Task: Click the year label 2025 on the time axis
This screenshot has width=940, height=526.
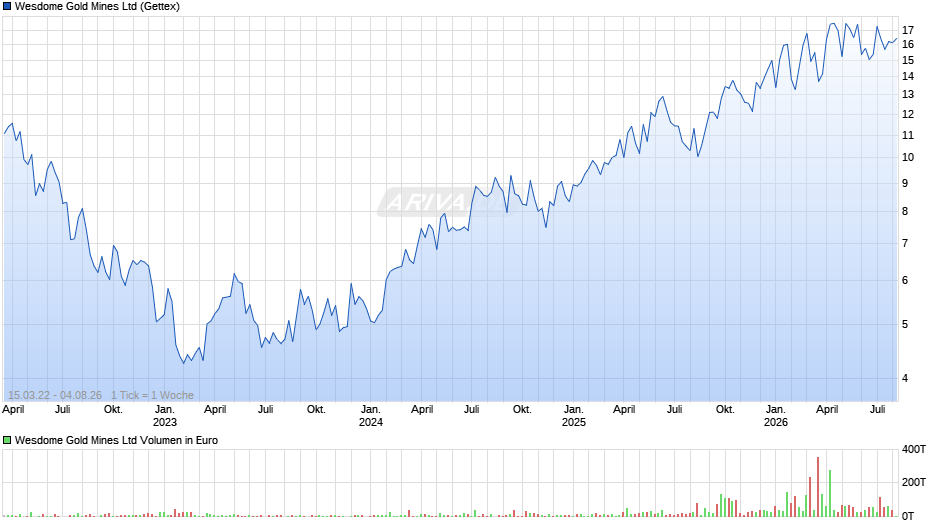Action: point(574,422)
